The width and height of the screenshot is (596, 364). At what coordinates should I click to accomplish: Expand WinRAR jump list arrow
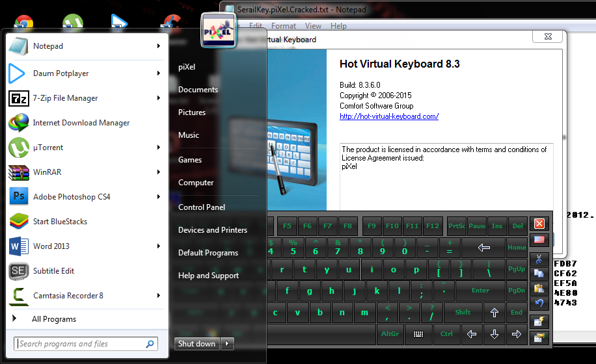point(159,172)
